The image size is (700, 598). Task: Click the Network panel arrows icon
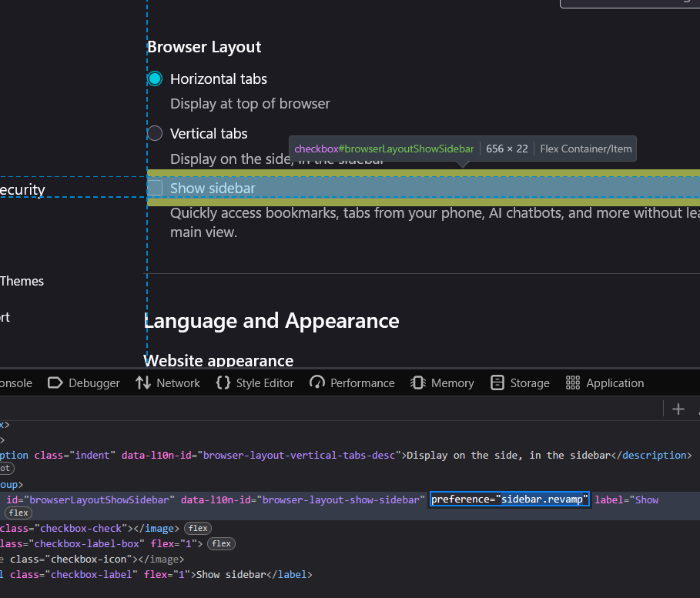point(143,383)
